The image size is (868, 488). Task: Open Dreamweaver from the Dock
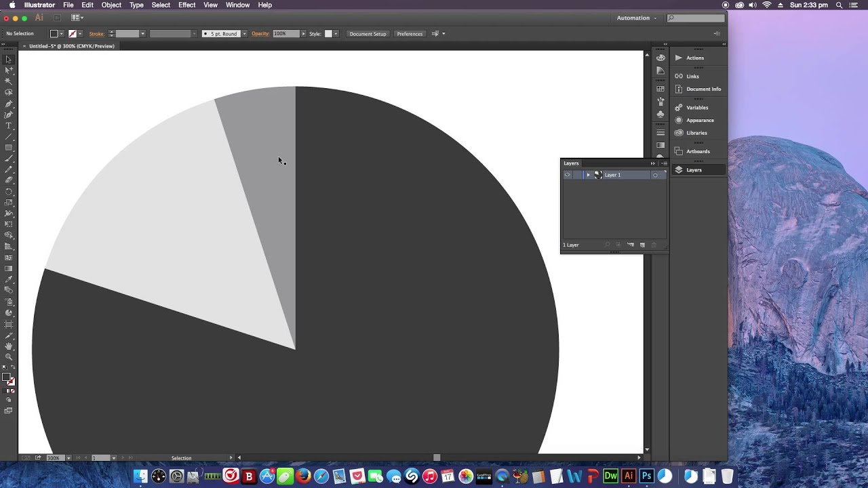coord(610,476)
